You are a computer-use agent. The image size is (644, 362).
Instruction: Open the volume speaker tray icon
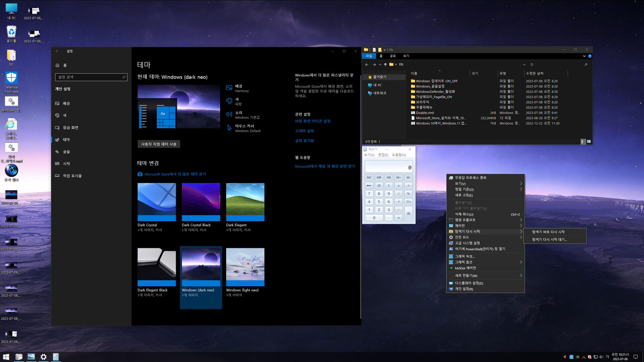tap(601, 357)
